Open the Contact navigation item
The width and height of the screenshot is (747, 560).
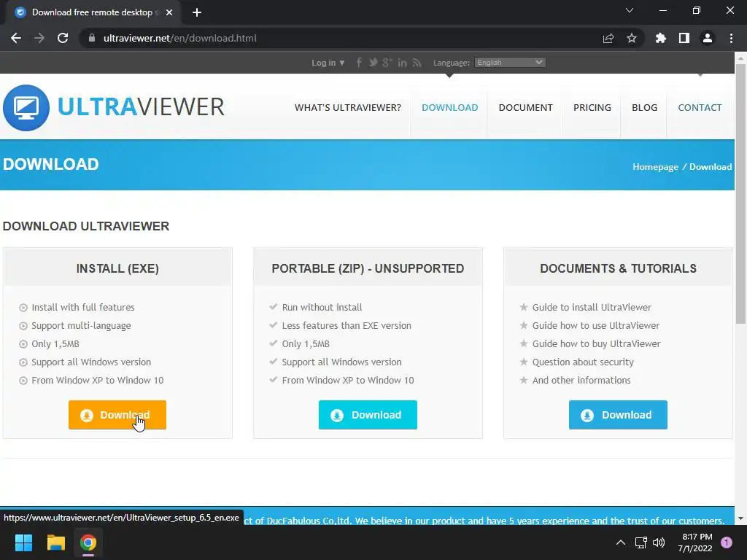click(700, 108)
